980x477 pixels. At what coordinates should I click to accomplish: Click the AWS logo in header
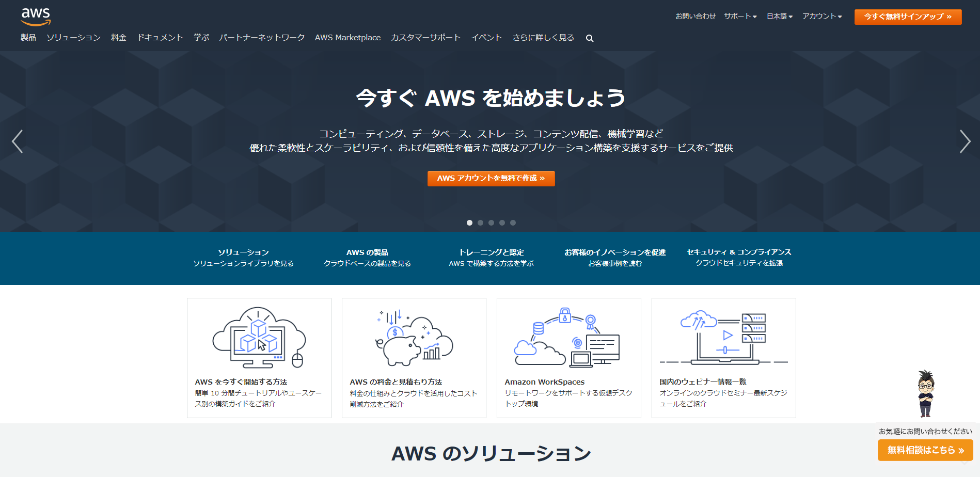(36, 17)
